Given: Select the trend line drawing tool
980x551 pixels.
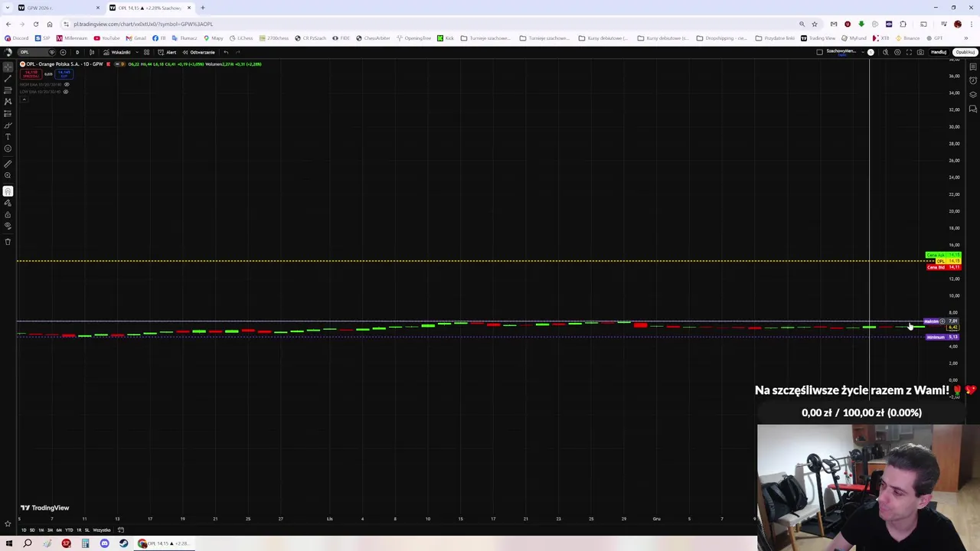Looking at the screenshot, I should (x=8, y=78).
